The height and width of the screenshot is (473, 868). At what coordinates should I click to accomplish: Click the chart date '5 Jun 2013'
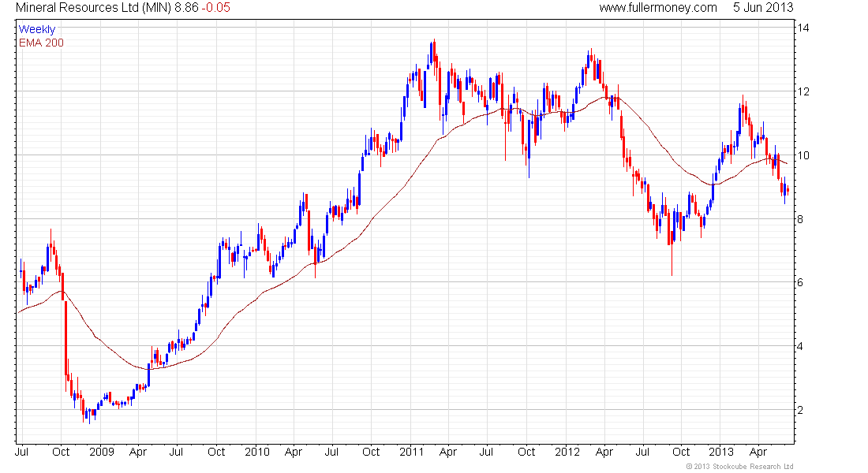click(x=763, y=8)
